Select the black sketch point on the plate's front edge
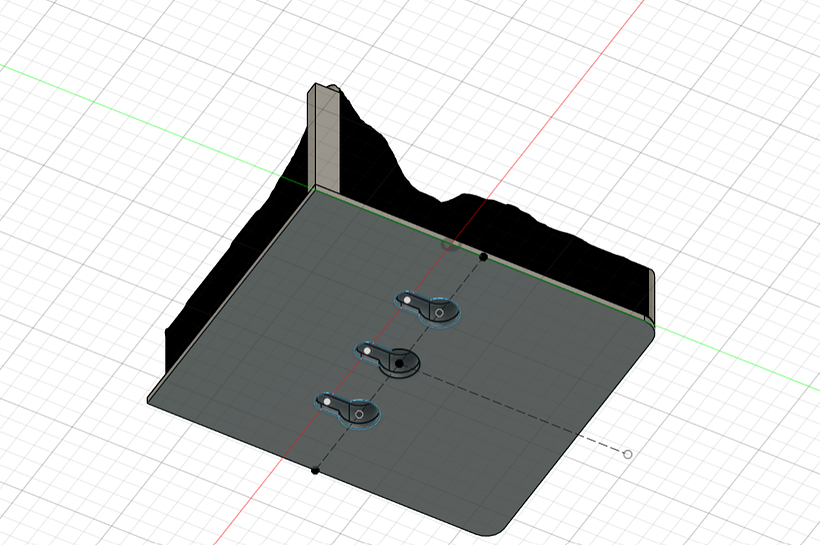The height and width of the screenshot is (545, 820). click(x=315, y=470)
